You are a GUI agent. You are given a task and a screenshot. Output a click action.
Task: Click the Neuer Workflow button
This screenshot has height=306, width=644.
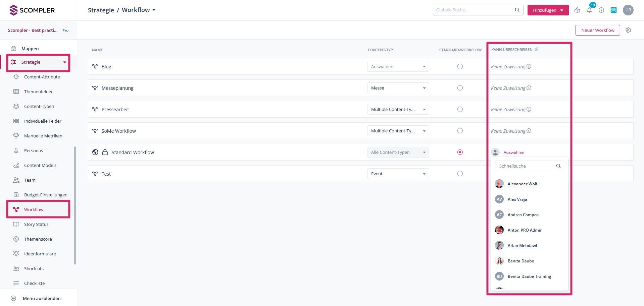tap(598, 30)
